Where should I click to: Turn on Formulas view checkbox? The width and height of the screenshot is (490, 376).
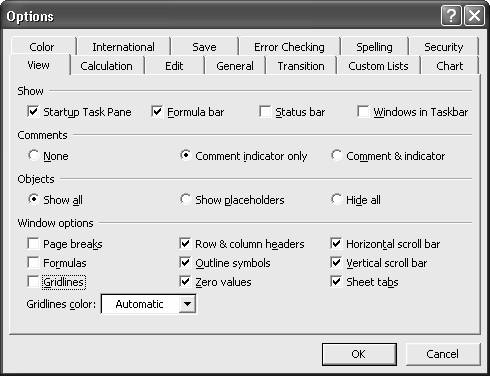(33, 262)
